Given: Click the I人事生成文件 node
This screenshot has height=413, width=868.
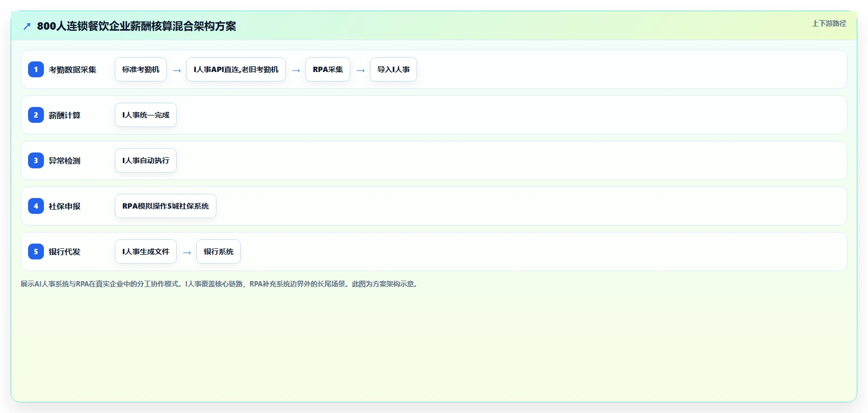Looking at the screenshot, I should (x=146, y=252).
